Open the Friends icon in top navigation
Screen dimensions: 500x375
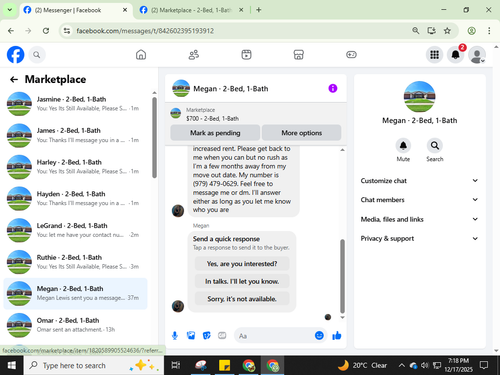click(194, 55)
